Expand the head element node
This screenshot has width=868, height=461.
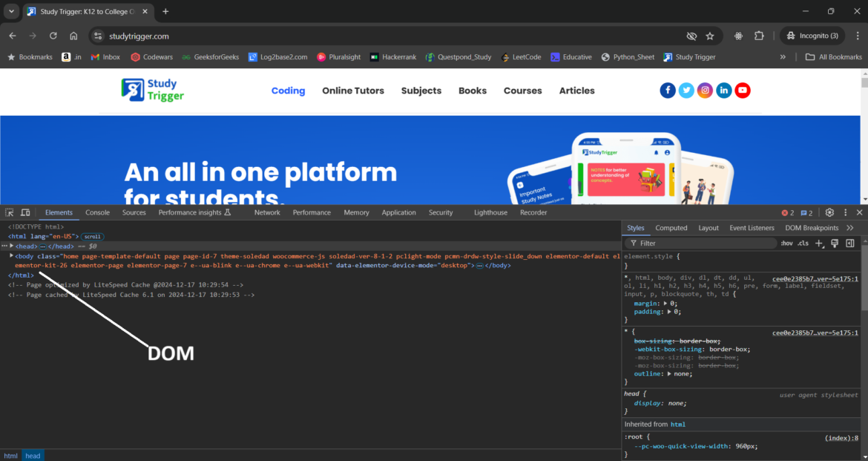tap(12, 246)
